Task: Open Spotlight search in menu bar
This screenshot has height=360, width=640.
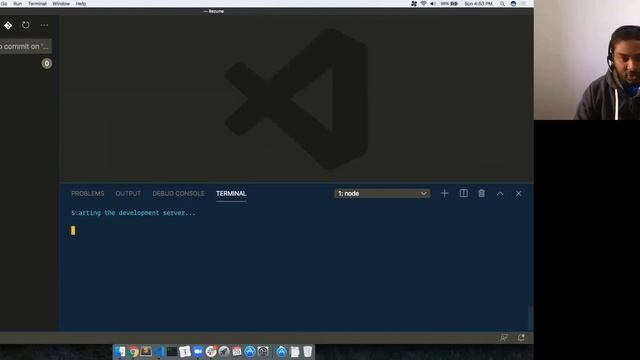Action: click(502, 4)
